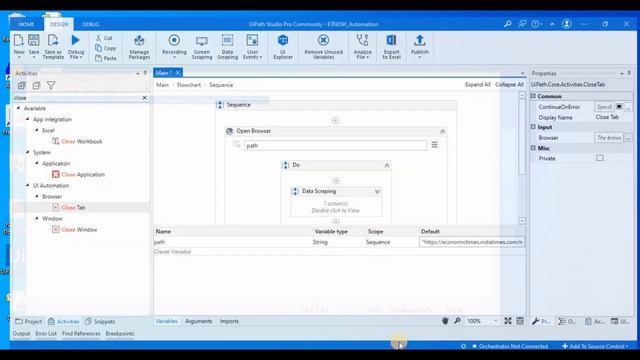This screenshot has height=360, width=640.
Task: Select the Close Tab activity
Action: (x=69, y=207)
